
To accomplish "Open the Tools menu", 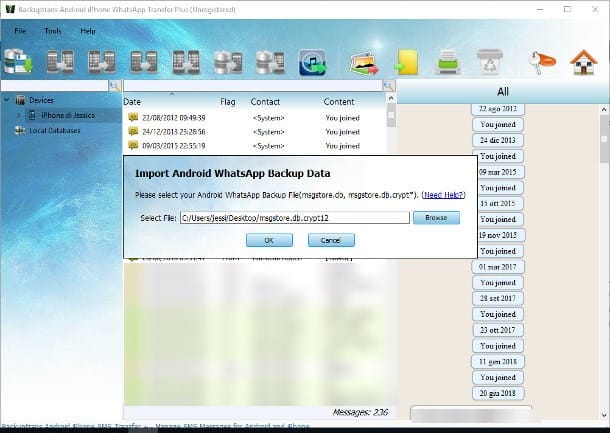I will (53, 31).
